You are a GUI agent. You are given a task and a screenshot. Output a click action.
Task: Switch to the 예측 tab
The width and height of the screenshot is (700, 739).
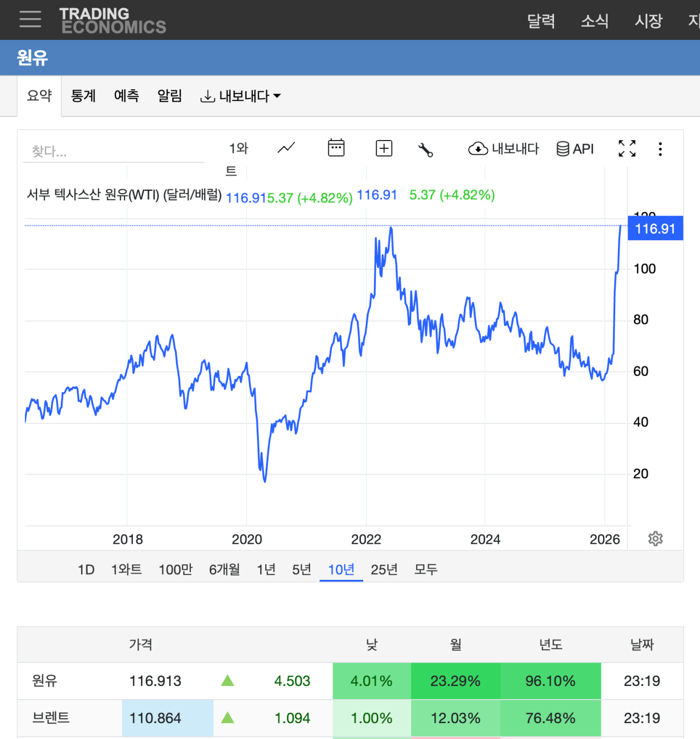(x=126, y=96)
